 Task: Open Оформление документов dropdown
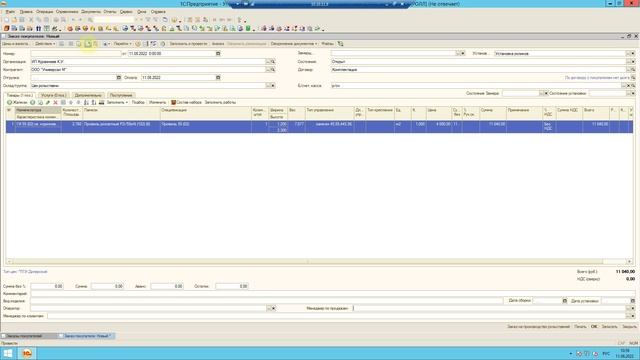(293, 44)
